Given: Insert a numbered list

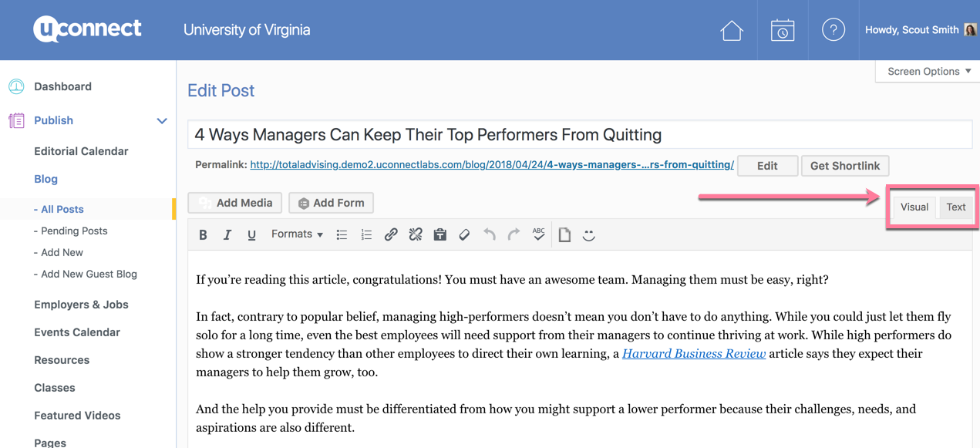Looking at the screenshot, I should 366,235.
